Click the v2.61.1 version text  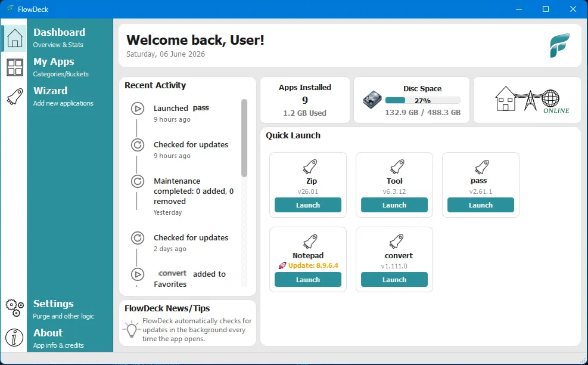coord(480,191)
